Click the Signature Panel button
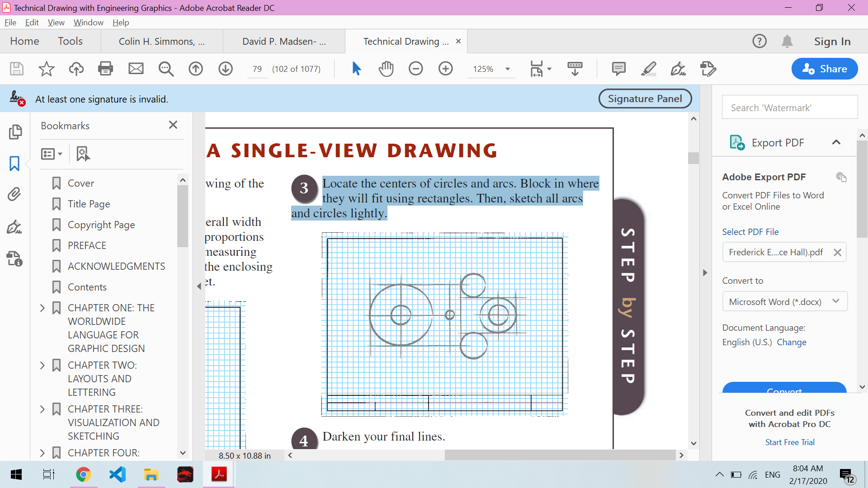Viewport: 868px width, 488px height. coord(645,99)
